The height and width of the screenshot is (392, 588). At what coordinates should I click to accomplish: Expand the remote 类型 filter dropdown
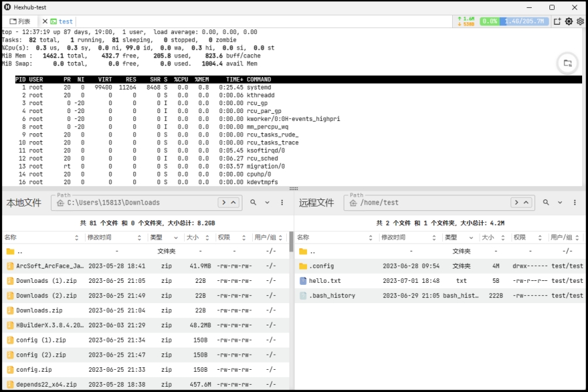coord(471,237)
